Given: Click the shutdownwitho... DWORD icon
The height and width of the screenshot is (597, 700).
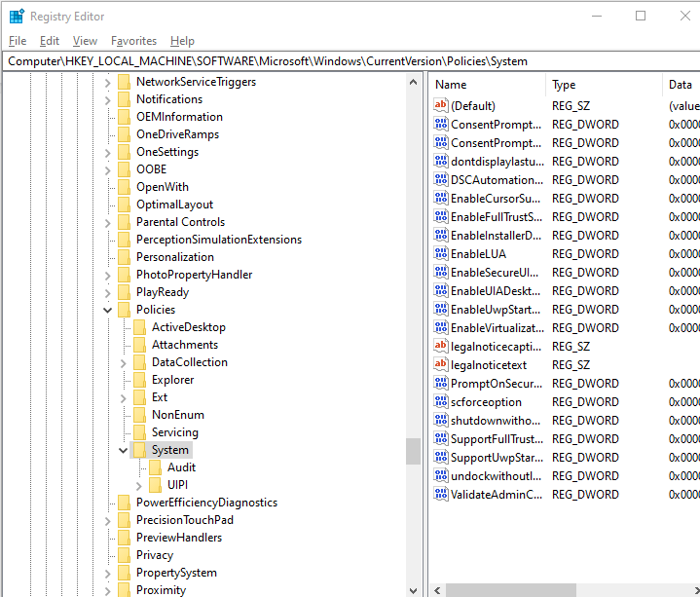Looking at the screenshot, I should pyautogui.click(x=441, y=420).
